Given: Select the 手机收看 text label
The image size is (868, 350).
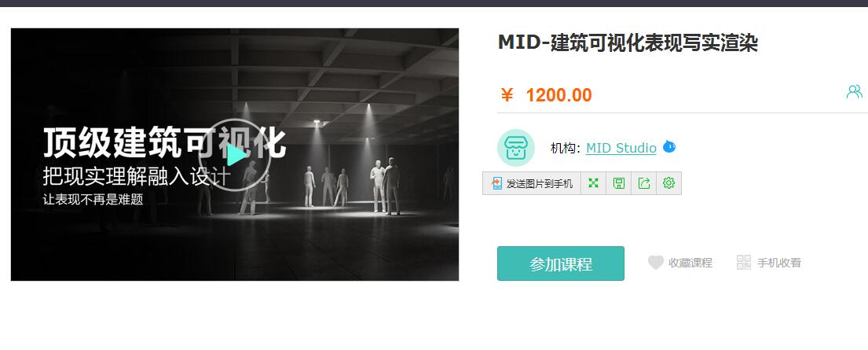Looking at the screenshot, I should [779, 263].
